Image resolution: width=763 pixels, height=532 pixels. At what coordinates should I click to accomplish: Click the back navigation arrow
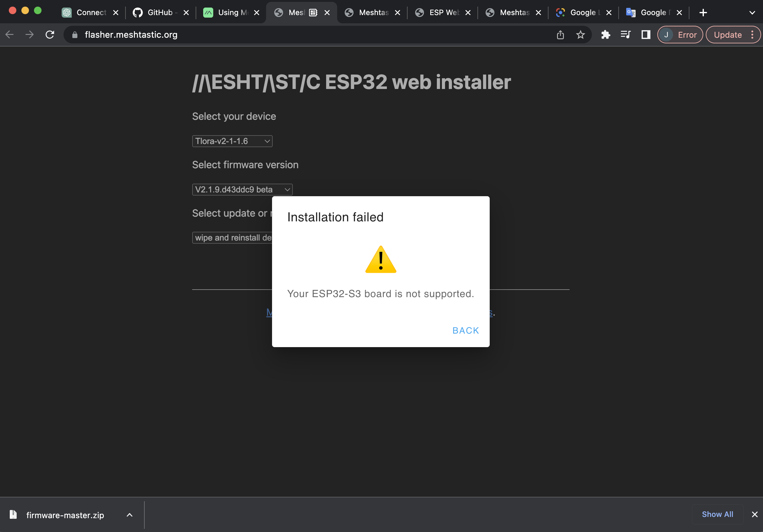(x=10, y=35)
